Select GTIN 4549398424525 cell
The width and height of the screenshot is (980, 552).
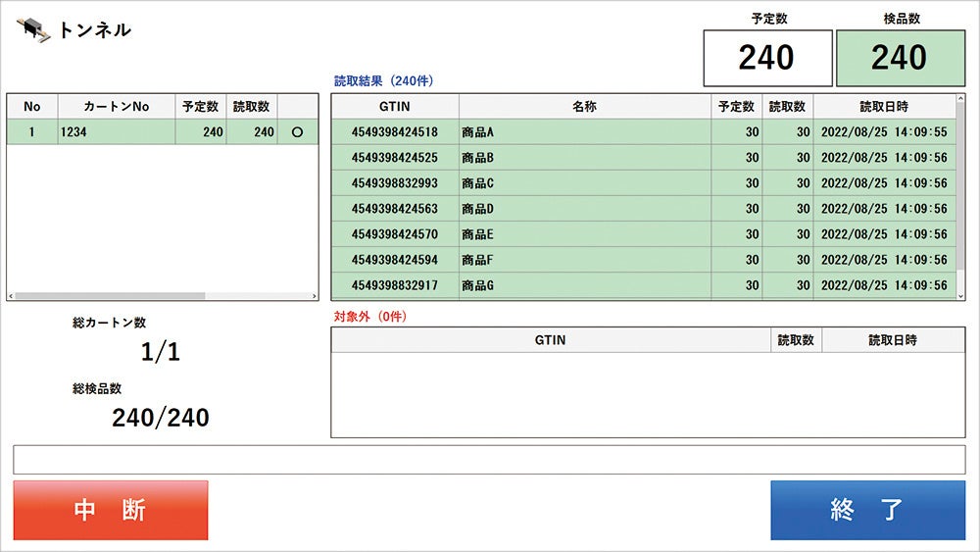tap(395, 158)
